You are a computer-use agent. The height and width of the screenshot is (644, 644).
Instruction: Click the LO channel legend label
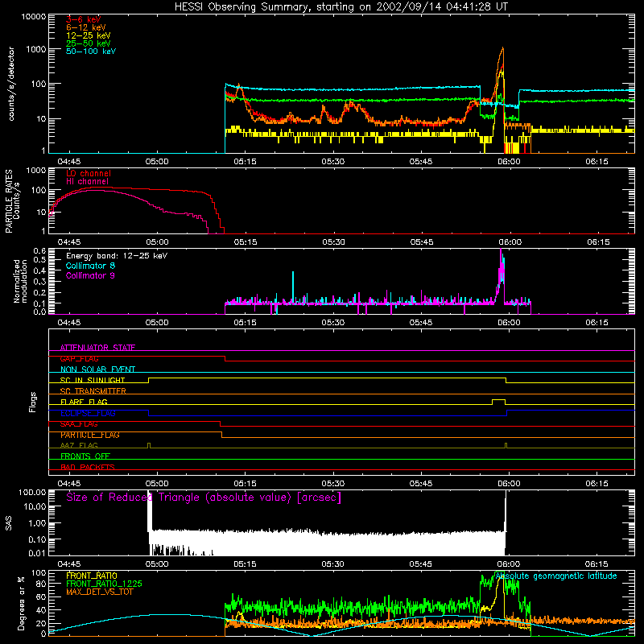(x=89, y=173)
